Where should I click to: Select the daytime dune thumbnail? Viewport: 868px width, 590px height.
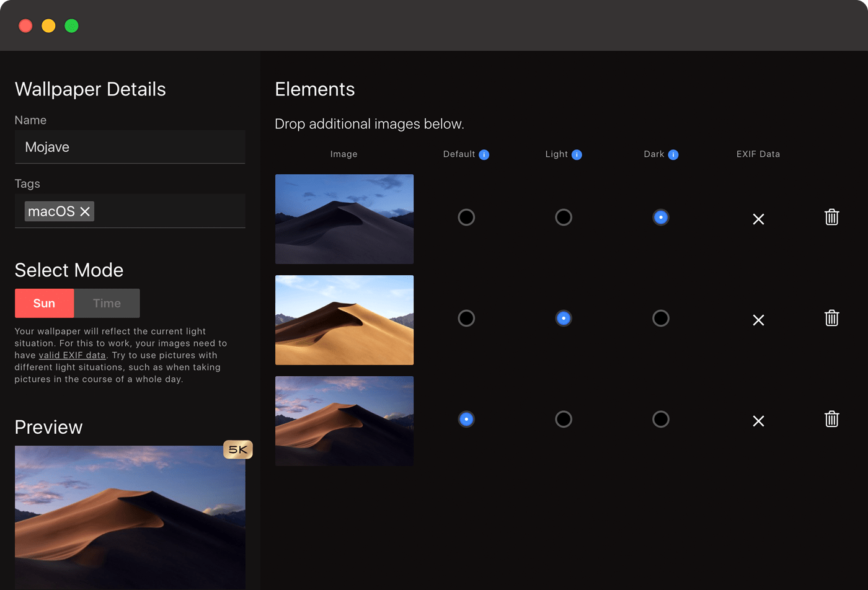coord(344,320)
